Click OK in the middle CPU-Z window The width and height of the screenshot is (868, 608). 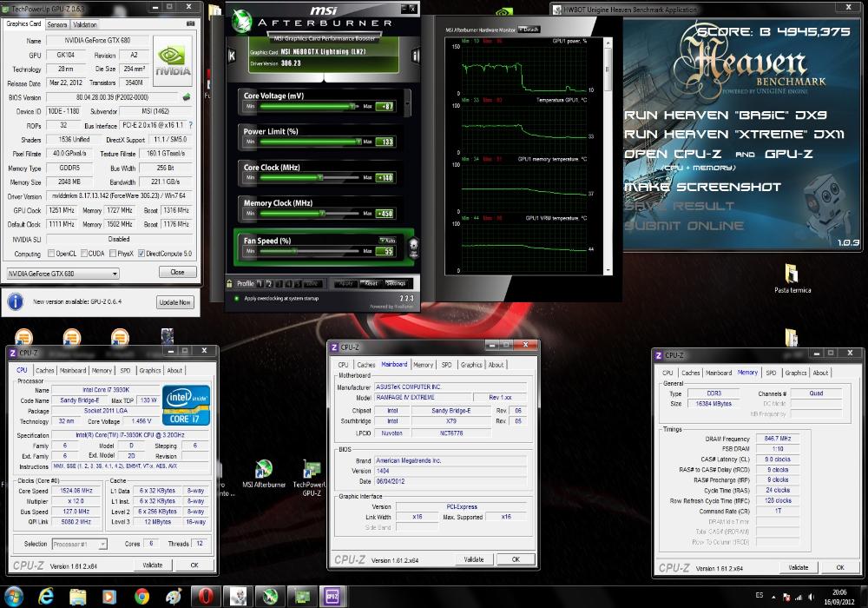coord(516,559)
